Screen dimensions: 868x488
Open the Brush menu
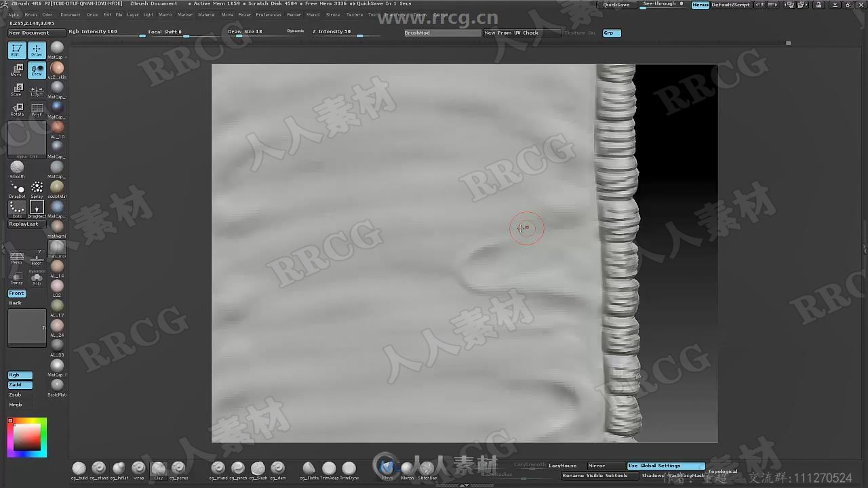pyautogui.click(x=30, y=14)
